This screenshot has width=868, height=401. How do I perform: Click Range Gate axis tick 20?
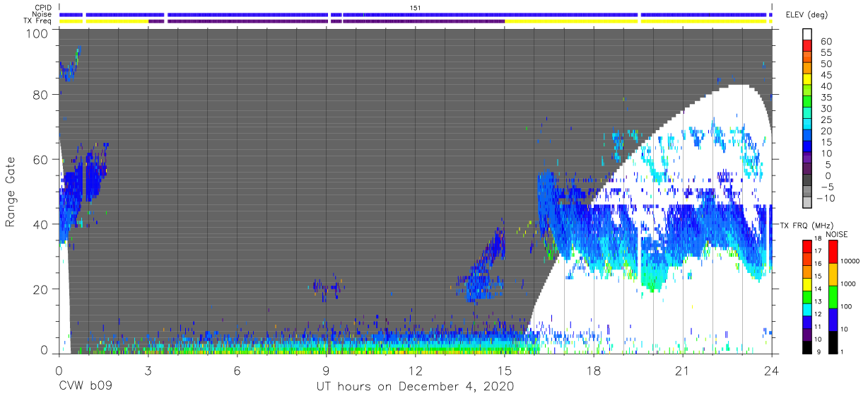(x=40, y=289)
